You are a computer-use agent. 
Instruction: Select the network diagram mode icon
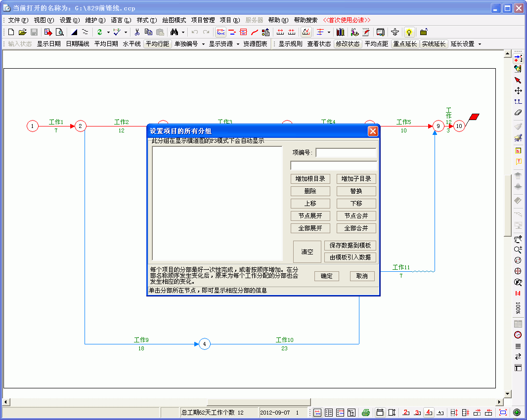(x=220, y=32)
